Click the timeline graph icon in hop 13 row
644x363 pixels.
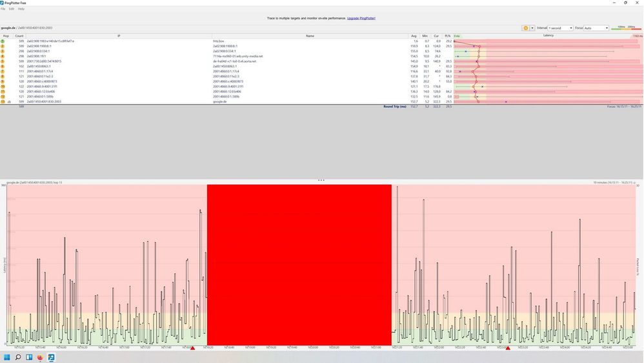[x=9, y=101]
